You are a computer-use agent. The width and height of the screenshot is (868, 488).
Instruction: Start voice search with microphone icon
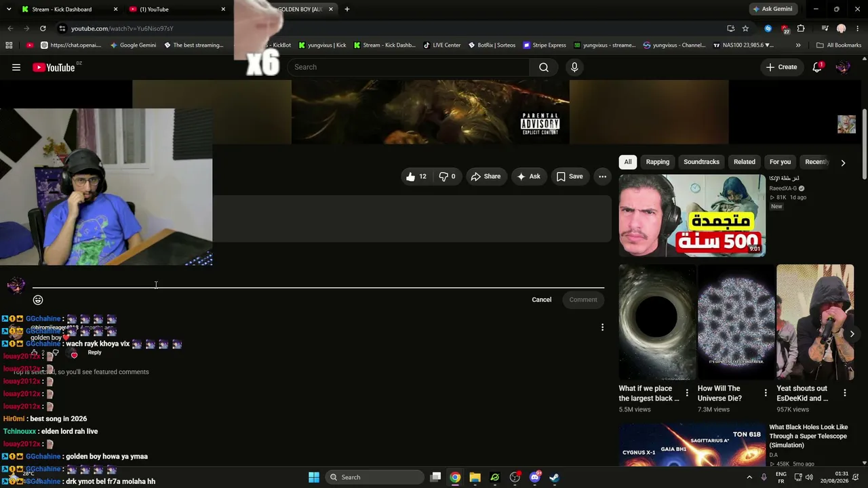pos(574,67)
